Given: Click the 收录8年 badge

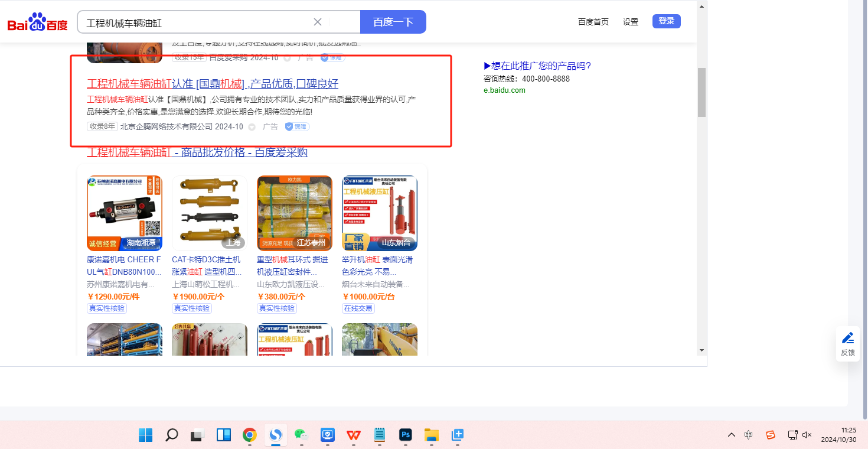Looking at the screenshot, I should [102, 126].
